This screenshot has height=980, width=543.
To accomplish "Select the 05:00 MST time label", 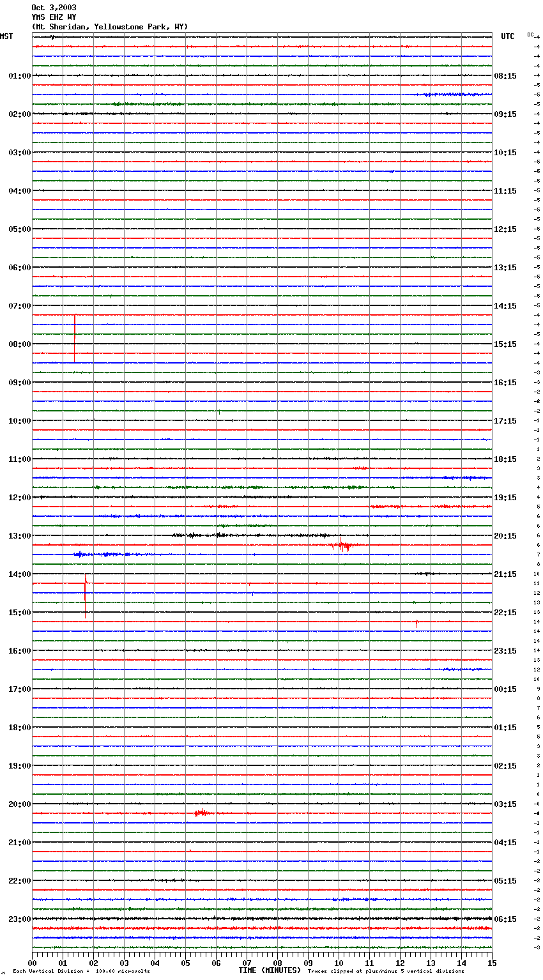I will pyautogui.click(x=20, y=229).
